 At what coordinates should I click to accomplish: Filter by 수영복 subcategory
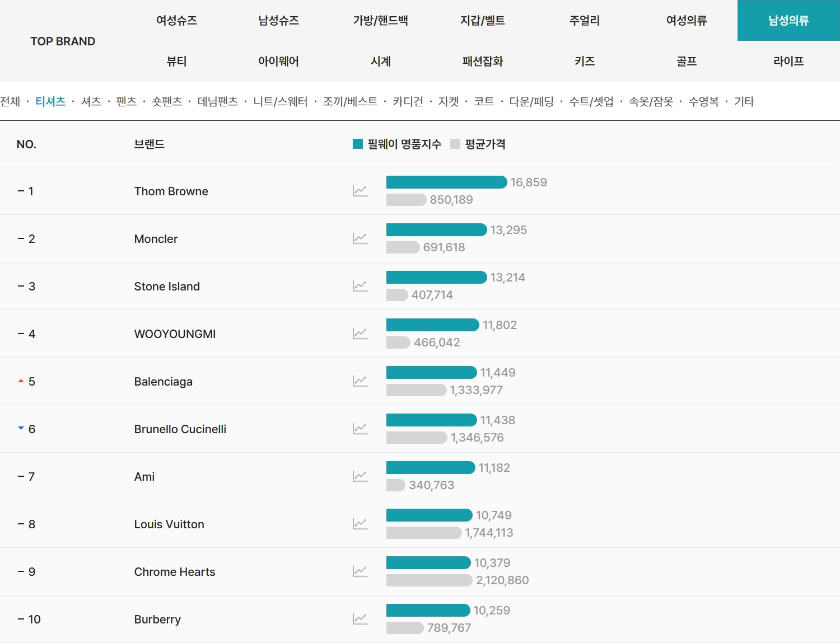(x=703, y=101)
